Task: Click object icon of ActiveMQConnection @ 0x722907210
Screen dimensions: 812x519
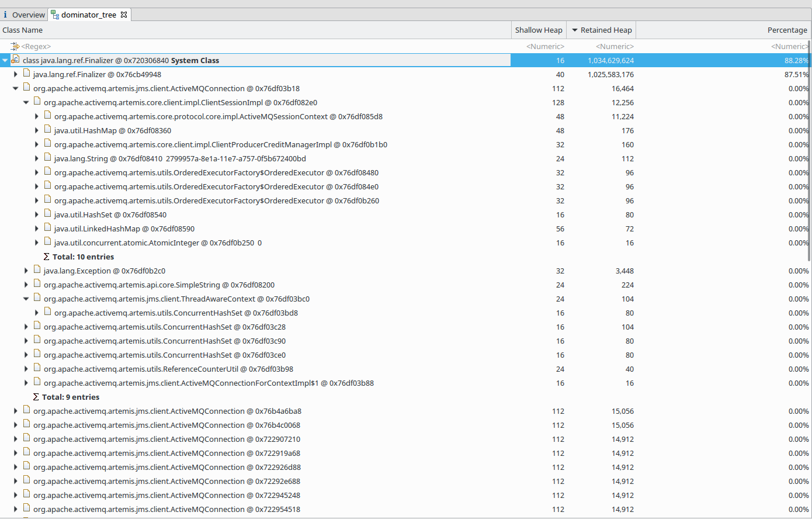Action: point(26,438)
